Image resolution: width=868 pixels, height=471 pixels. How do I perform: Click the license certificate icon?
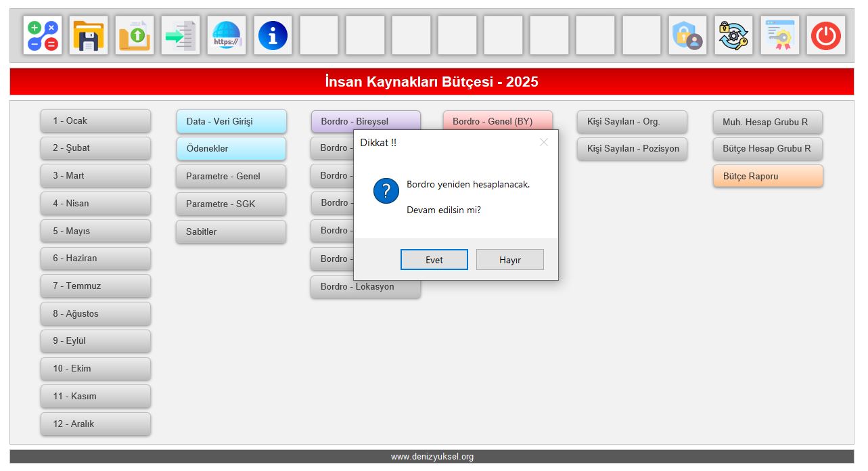point(779,35)
